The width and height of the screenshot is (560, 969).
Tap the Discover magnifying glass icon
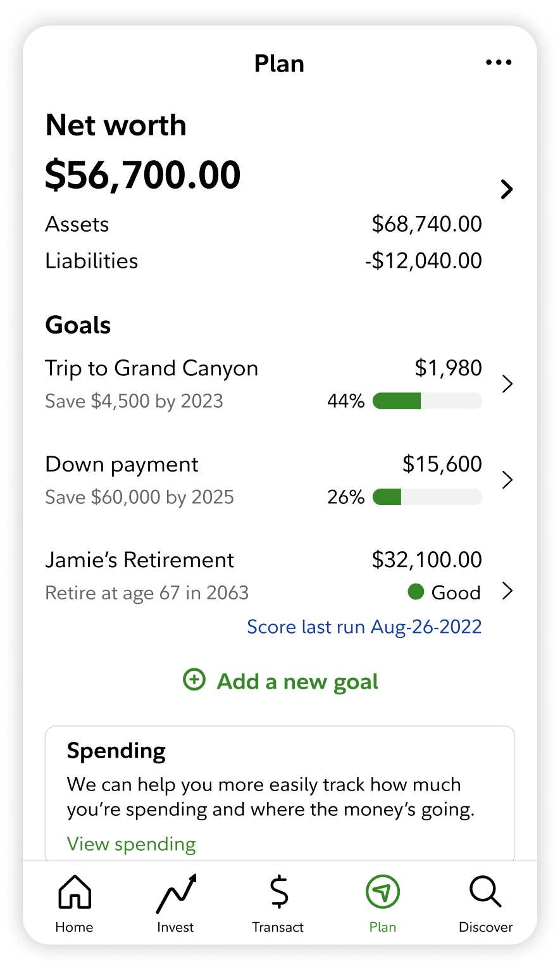(485, 892)
